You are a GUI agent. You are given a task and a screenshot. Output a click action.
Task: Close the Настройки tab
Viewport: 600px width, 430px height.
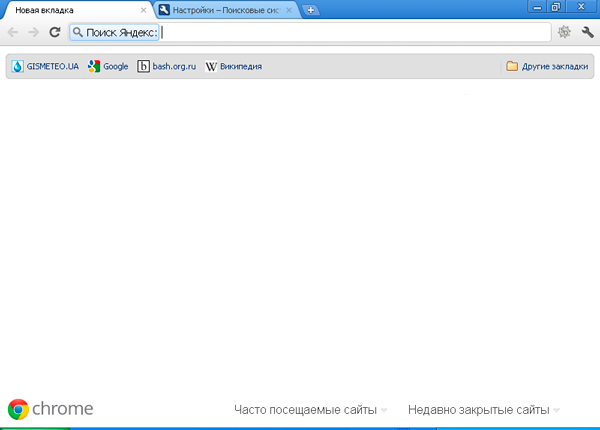tap(289, 10)
